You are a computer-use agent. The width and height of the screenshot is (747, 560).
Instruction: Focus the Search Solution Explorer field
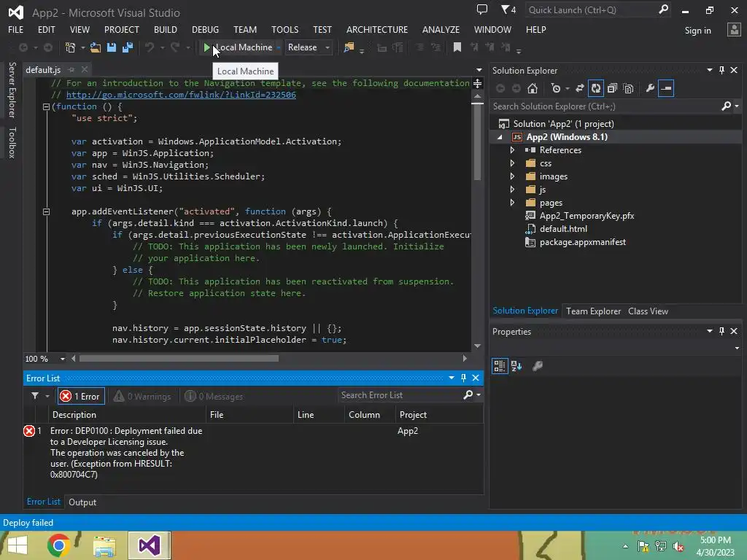pyautogui.click(x=605, y=106)
